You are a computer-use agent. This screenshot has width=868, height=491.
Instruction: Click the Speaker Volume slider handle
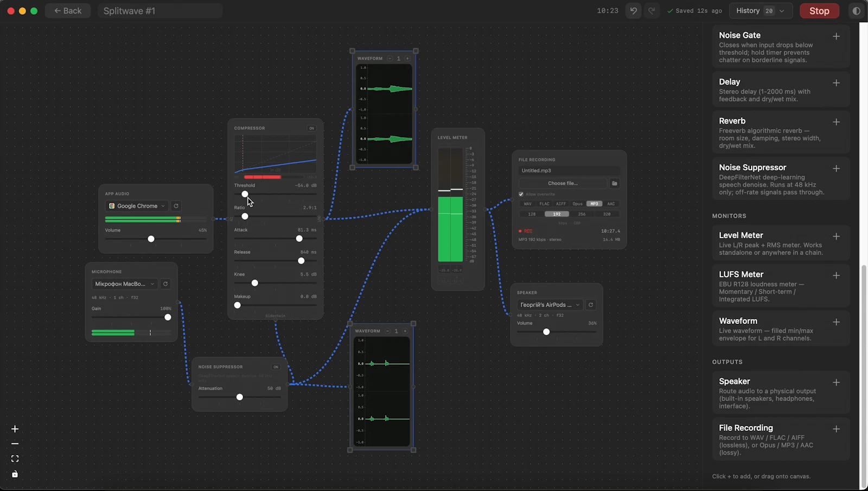tap(546, 332)
